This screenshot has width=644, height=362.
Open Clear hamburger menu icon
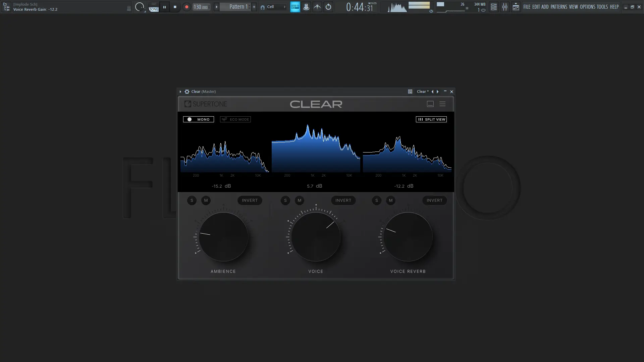442,104
